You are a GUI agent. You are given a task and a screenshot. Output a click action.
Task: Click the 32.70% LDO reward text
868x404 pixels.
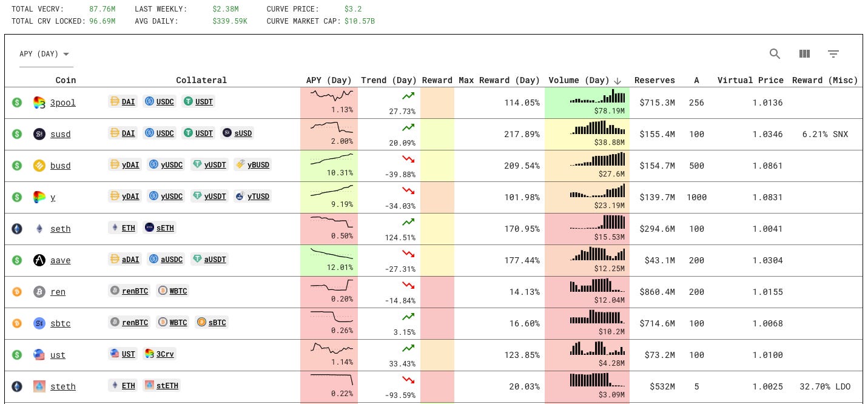click(x=825, y=386)
